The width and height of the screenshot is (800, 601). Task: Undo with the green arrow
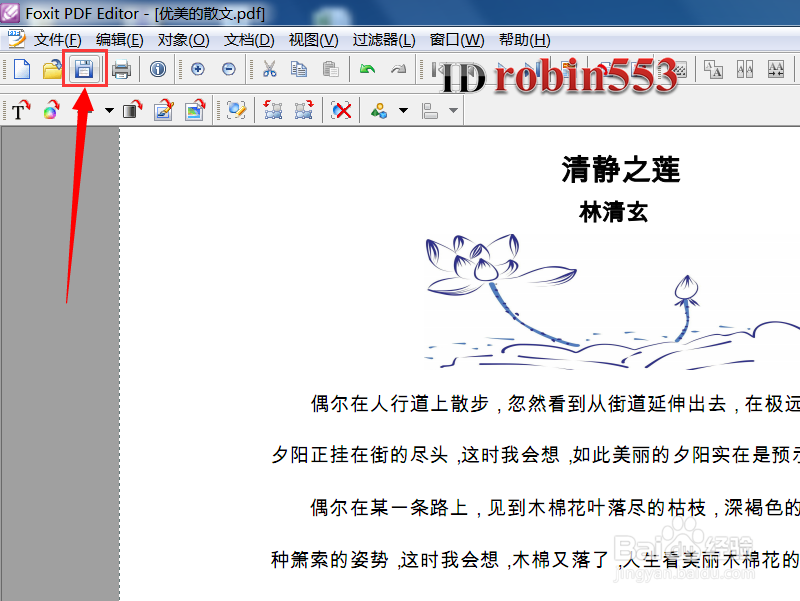click(367, 69)
